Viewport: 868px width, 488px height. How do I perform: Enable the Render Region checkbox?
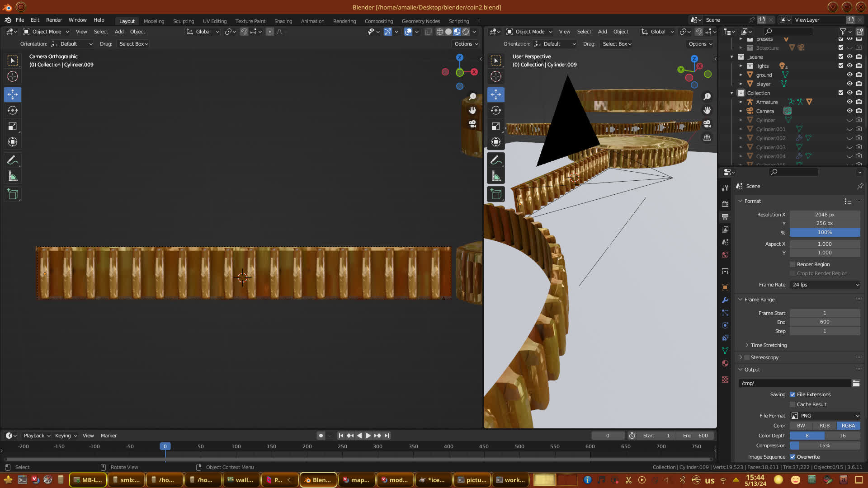793,264
